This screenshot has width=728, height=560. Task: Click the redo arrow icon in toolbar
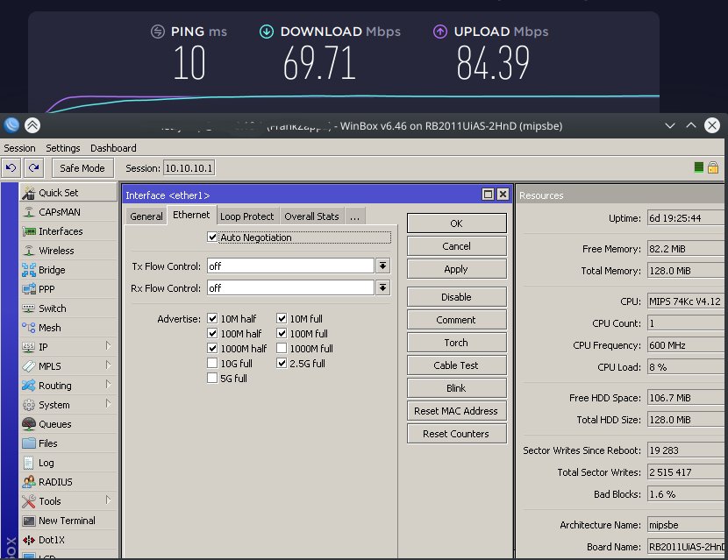pos(33,168)
